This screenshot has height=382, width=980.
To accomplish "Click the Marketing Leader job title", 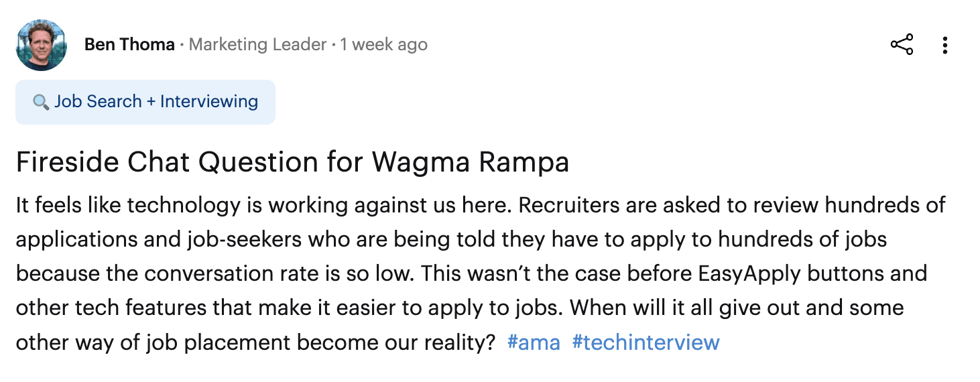I will click(x=257, y=45).
